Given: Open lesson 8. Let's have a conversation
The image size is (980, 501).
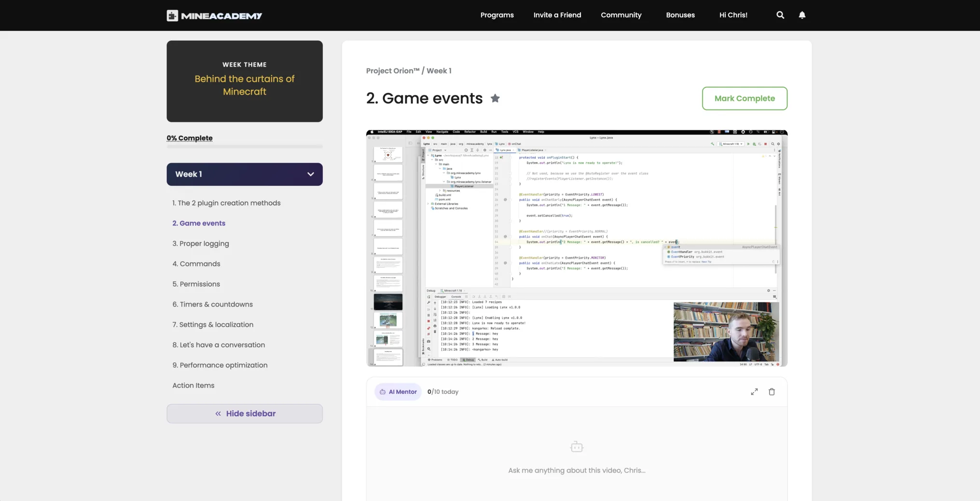Looking at the screenshot, I should click(219, 345).
